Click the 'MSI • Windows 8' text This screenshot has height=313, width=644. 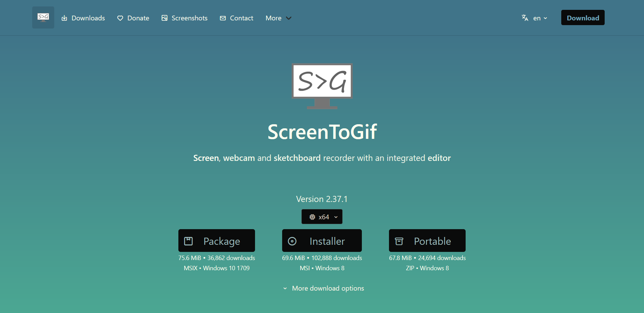pyautogui.click(x=322, y=268)
